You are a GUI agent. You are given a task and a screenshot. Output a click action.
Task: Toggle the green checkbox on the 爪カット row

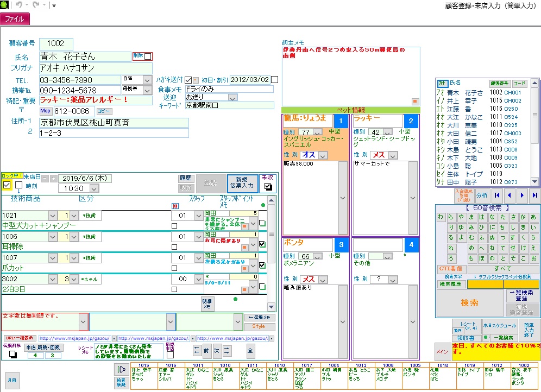(x=262, y=265)
